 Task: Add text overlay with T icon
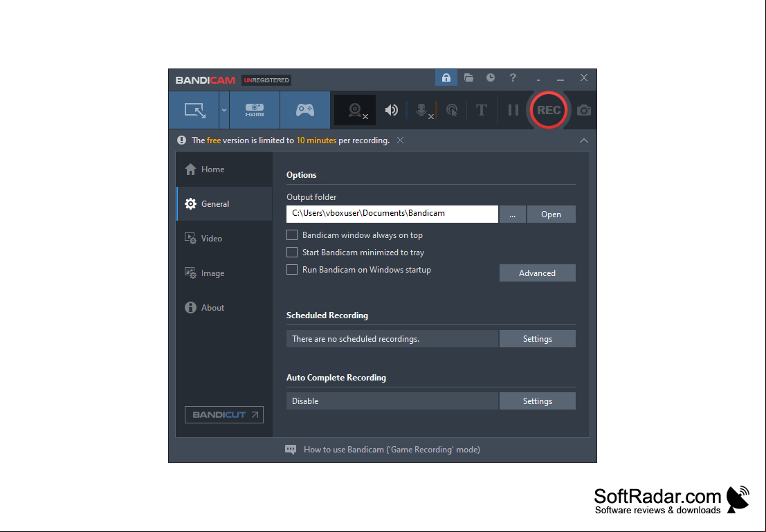pyautogui.click(x=481, y=111)
